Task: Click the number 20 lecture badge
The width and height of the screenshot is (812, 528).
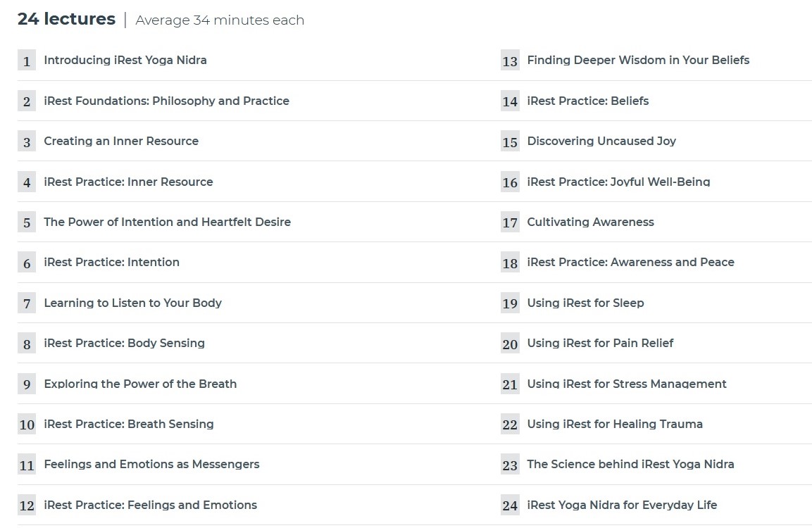Action: (510, 344)
